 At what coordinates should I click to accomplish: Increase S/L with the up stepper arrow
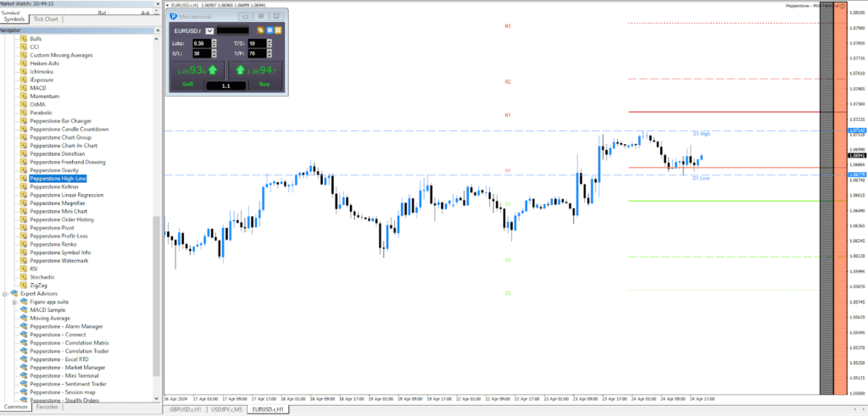pos(214,52)
